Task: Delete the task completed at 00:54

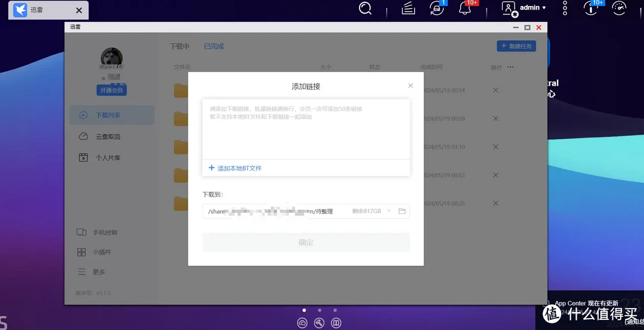Action: tap(496, 90)
